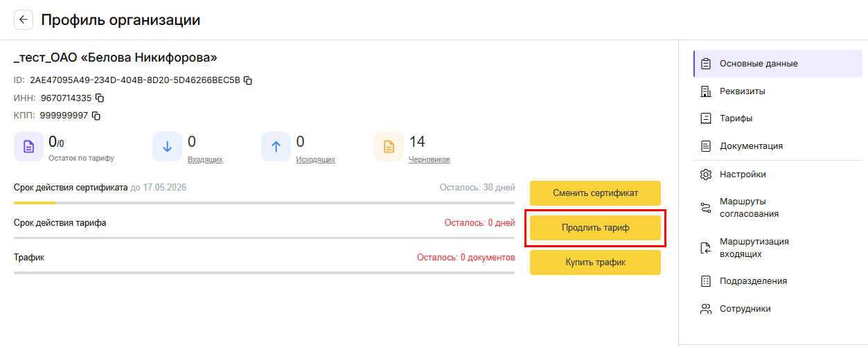Click the purple tariff balance document icon
The image size is (868, 347).
28,147
